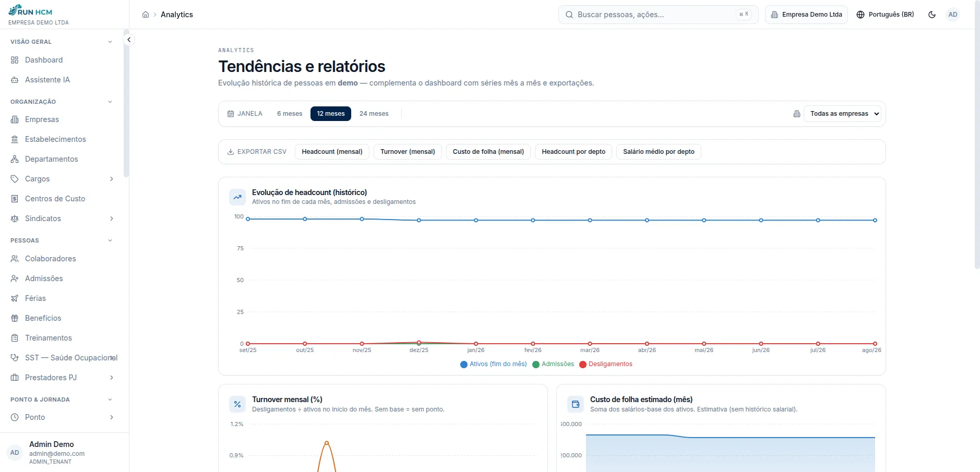Click the Colaboradores people icon
This screenshot has width=980, height=472.
[15, 259]
